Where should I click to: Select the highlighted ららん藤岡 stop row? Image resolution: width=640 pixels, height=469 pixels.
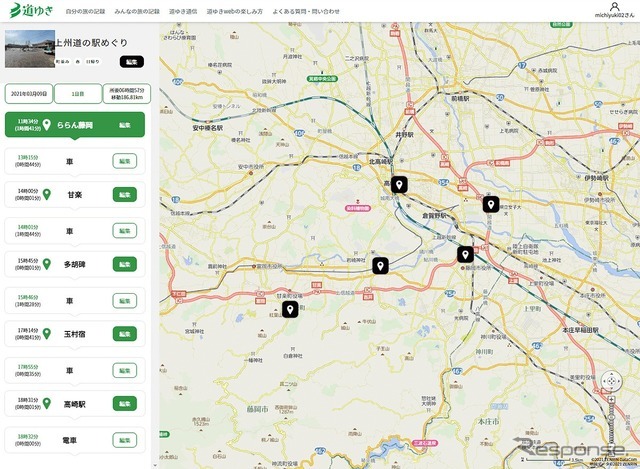coord(75,126)
